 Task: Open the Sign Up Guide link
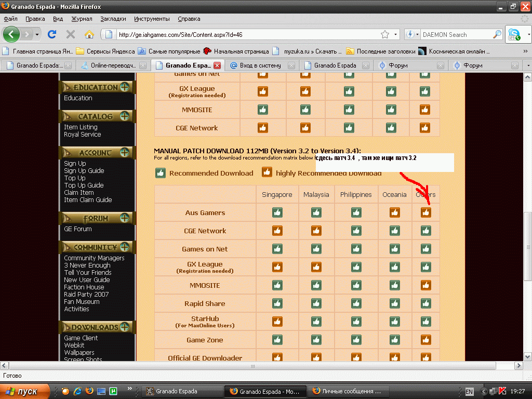(84, 170)
